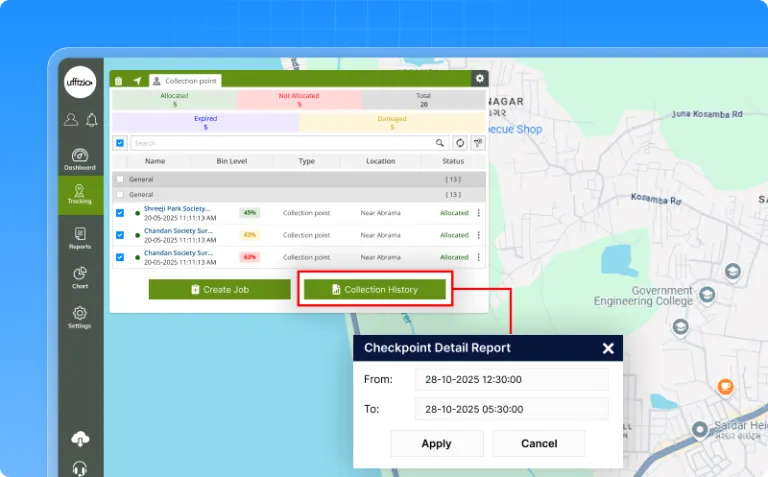Image resolution: width=768 pixels, height=477 pixels.
Task: Click the Collection History button
Action: point(375,289)
